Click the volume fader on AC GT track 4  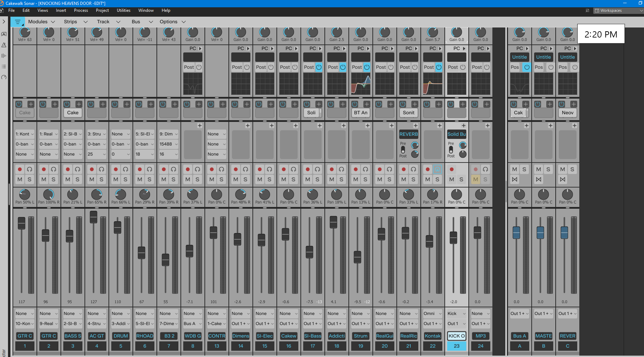pos(94,217)
